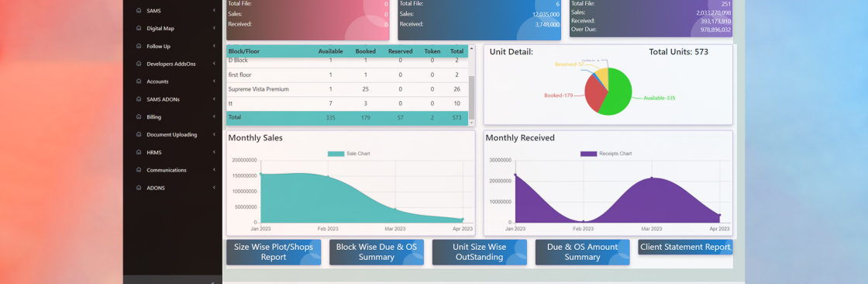Click the Token column header
Screen dimensions: 868x284
tap(432, 51)
